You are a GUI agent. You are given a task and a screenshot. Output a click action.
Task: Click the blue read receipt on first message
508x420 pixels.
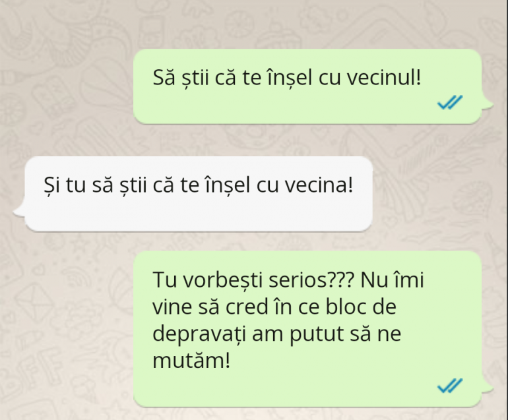tap(450, 102)
